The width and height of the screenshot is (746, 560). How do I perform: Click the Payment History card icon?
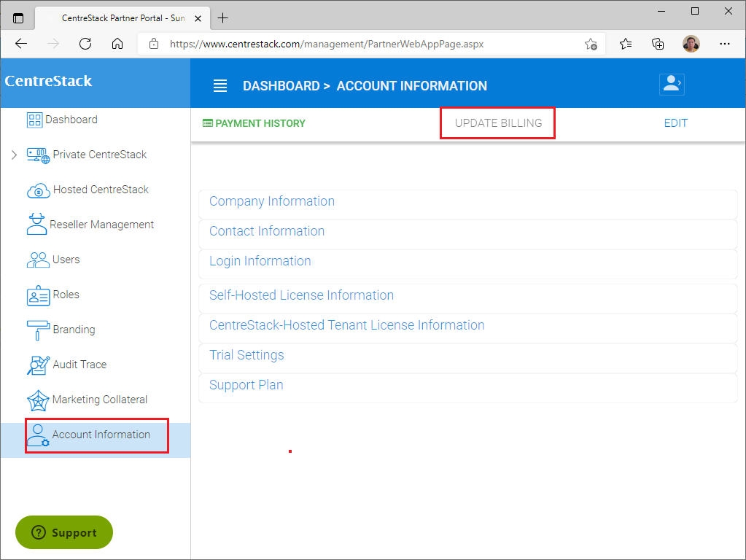207,123
